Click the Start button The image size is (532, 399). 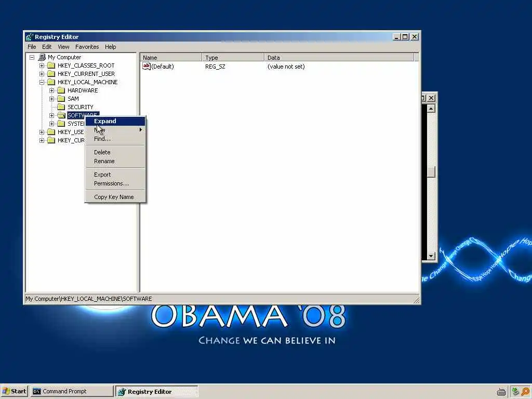coord(14,391)
